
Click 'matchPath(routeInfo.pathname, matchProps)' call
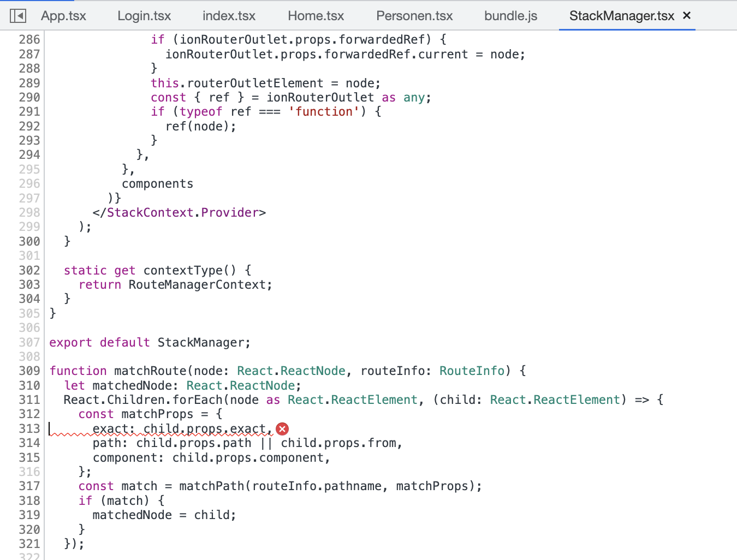point(327,486)
